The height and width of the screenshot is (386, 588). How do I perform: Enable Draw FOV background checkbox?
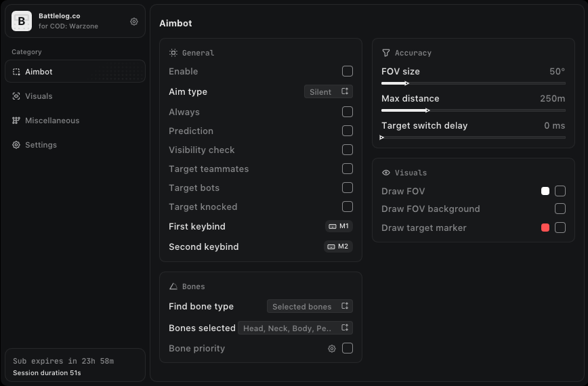pos(560,209)
